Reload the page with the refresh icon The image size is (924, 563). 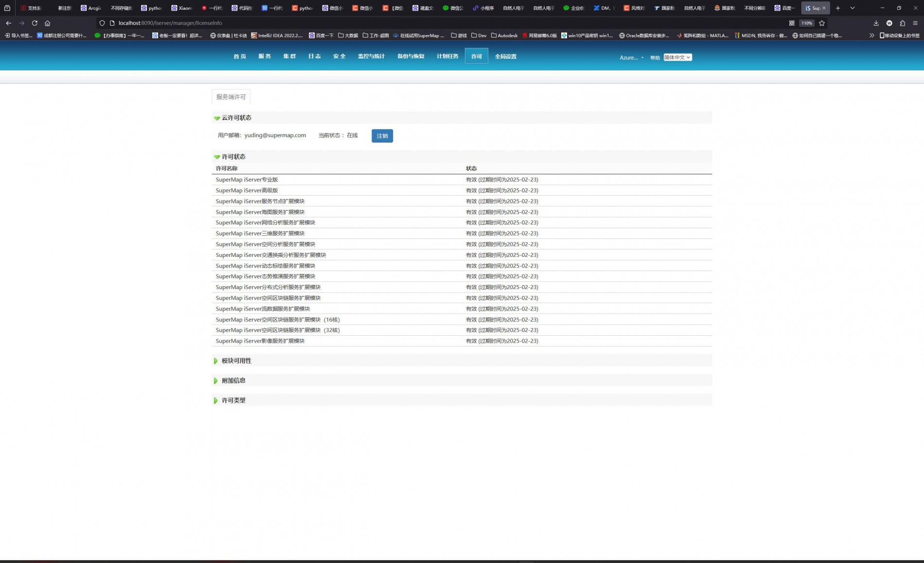(35, 23)
